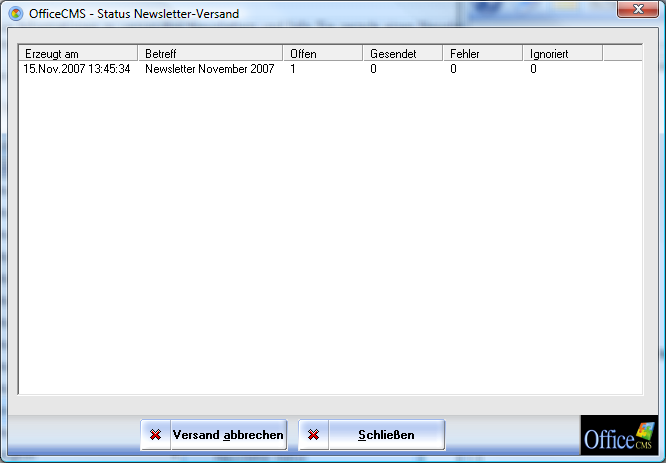Click the subject Newsletter November 2007

point(210,69)
